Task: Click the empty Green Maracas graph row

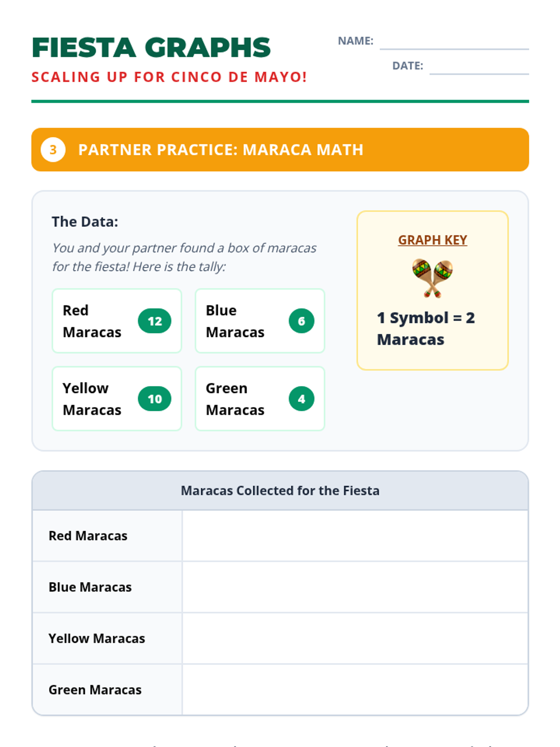Action: point(355,689)
